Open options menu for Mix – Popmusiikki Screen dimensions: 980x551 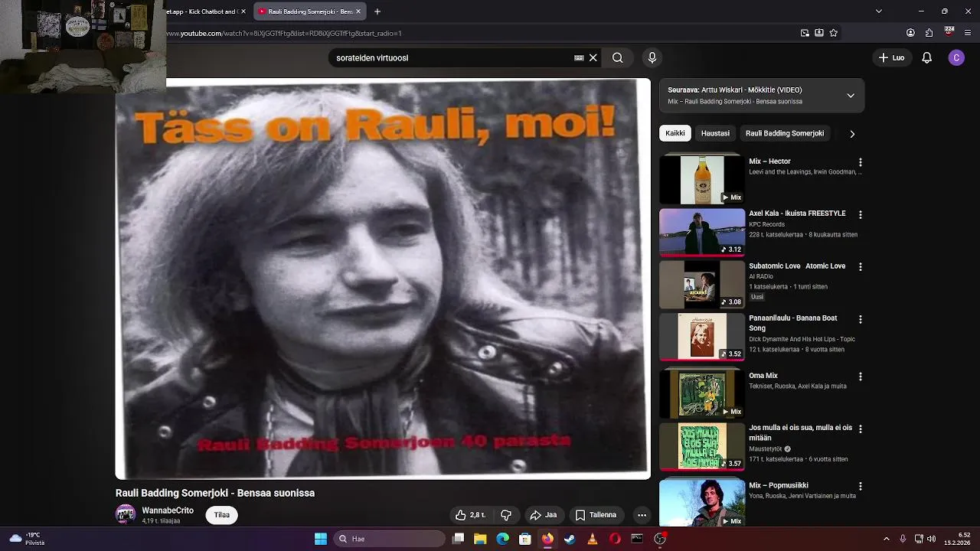861,486
